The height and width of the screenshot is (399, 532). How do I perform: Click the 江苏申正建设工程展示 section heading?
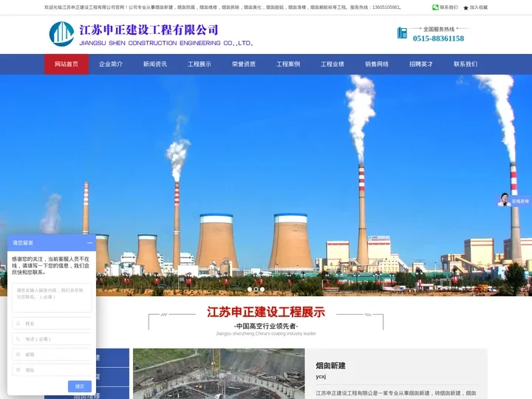(x=266, y=312)
